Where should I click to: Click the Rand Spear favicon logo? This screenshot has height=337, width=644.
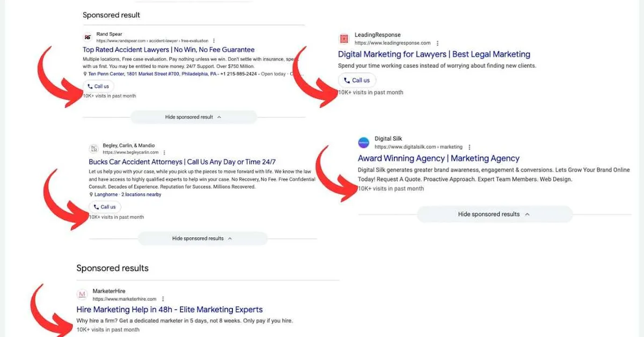(x=87, y=37)
